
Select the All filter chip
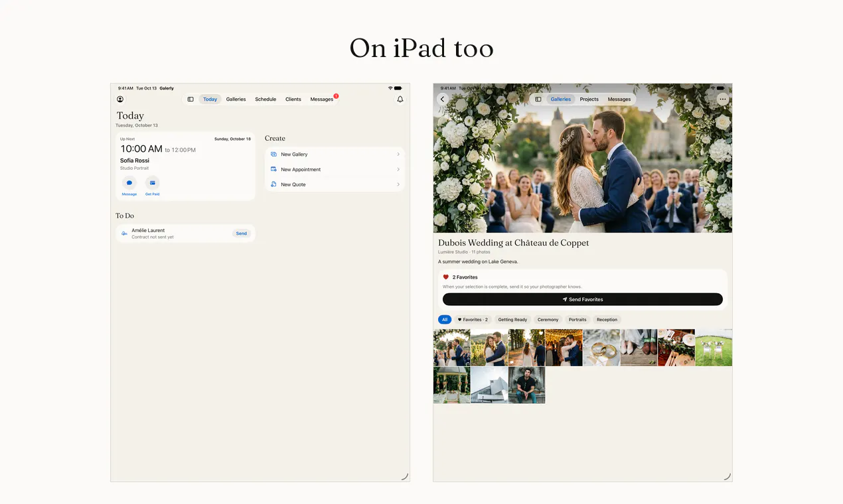click(445, 320)
